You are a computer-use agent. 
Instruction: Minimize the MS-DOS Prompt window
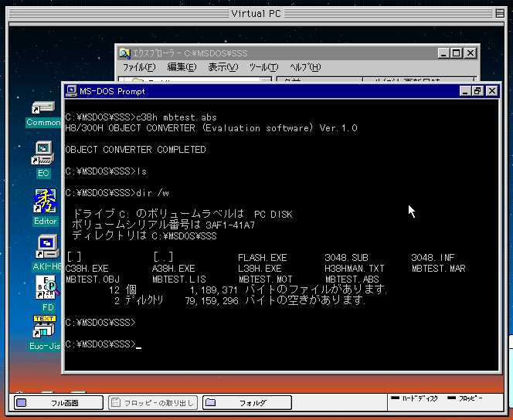click(x=465, y=91)
